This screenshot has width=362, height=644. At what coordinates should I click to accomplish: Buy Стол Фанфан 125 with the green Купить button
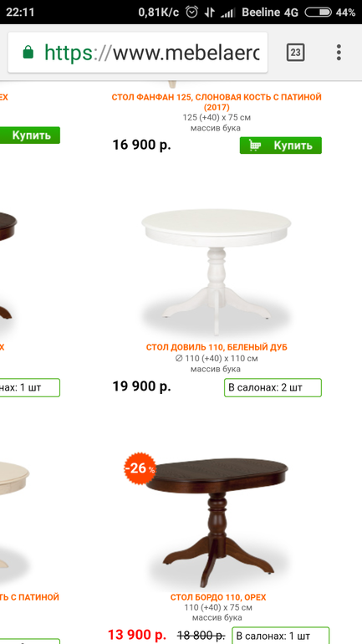coord(281,146)
